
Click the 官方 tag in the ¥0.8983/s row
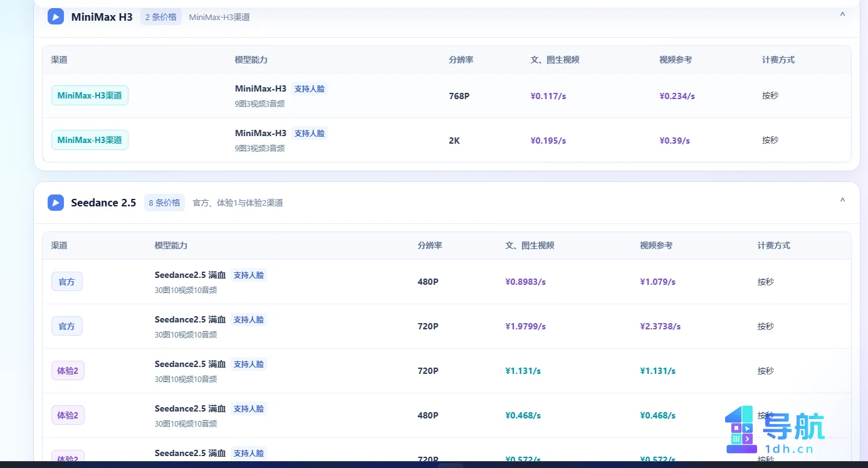pyautogui.click(x=66, y=282)
